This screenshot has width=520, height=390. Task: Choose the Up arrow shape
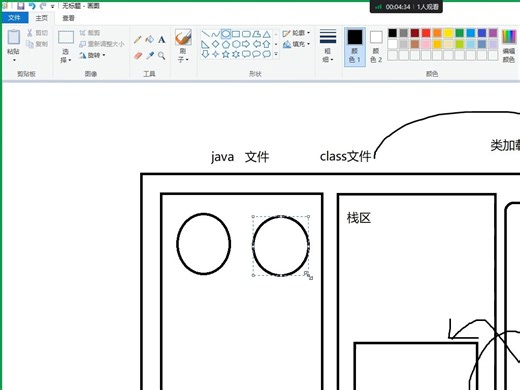pos(266,44)
